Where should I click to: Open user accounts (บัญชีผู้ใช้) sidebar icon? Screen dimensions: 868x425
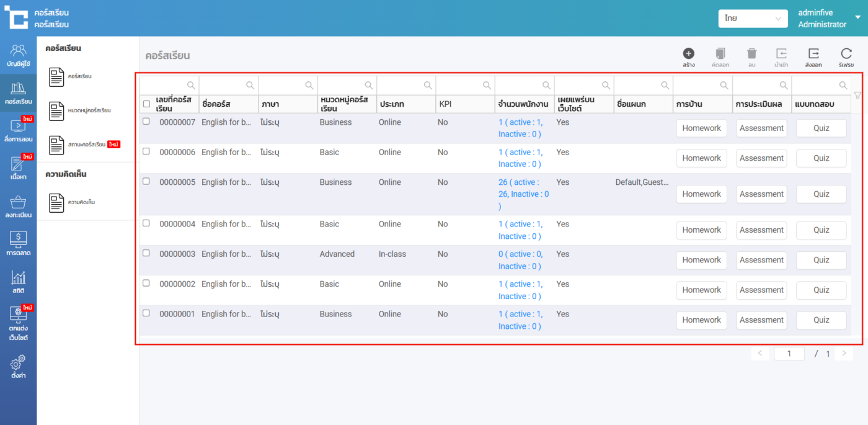19,55
